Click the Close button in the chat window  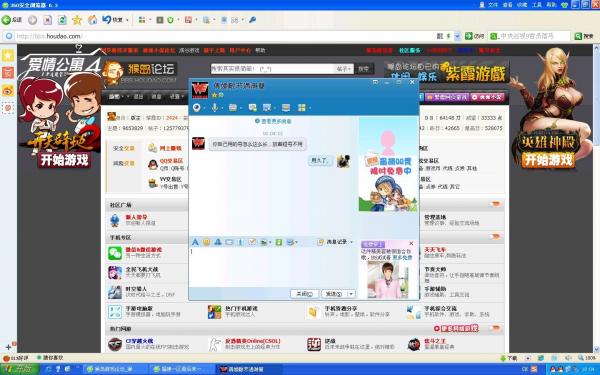point(305,294)
